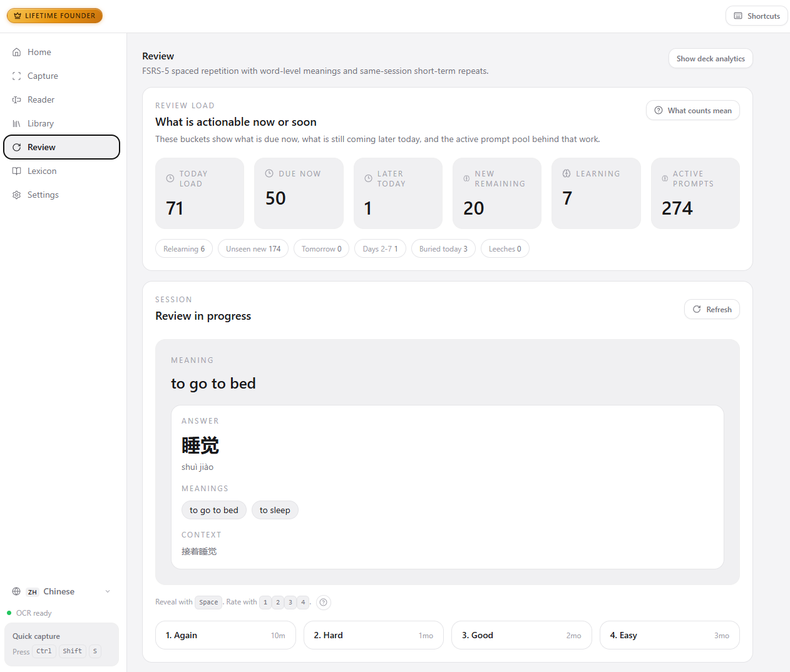This screenshot has width=790, height=672.
Task: Rate card as 1. Again
Action: click(225, 635)
